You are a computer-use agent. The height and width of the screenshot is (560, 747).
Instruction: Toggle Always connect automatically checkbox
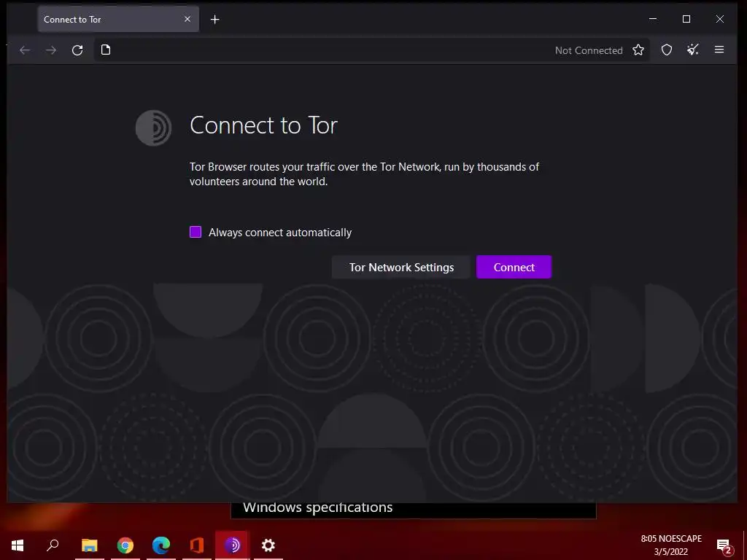tap(196, 232)
